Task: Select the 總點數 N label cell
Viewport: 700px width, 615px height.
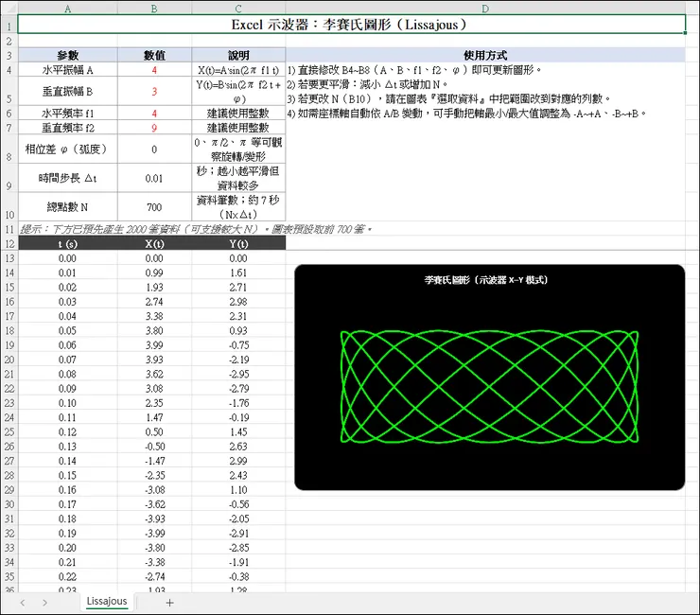Action: [68, 207]
